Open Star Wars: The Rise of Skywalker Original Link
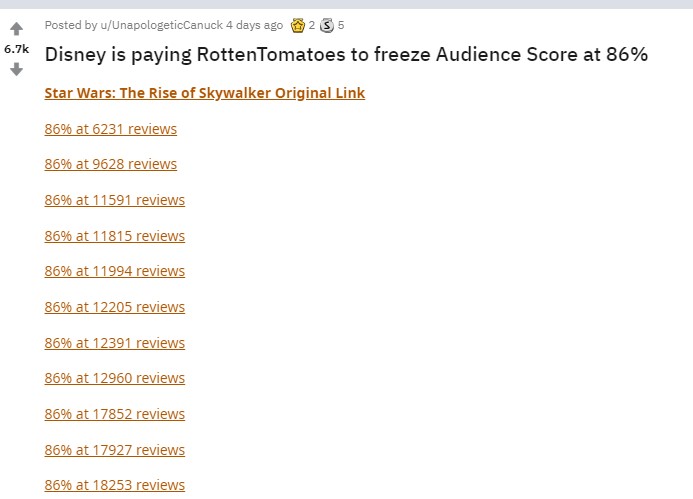This screenshot has width=693, height=499. pos(205,93)
